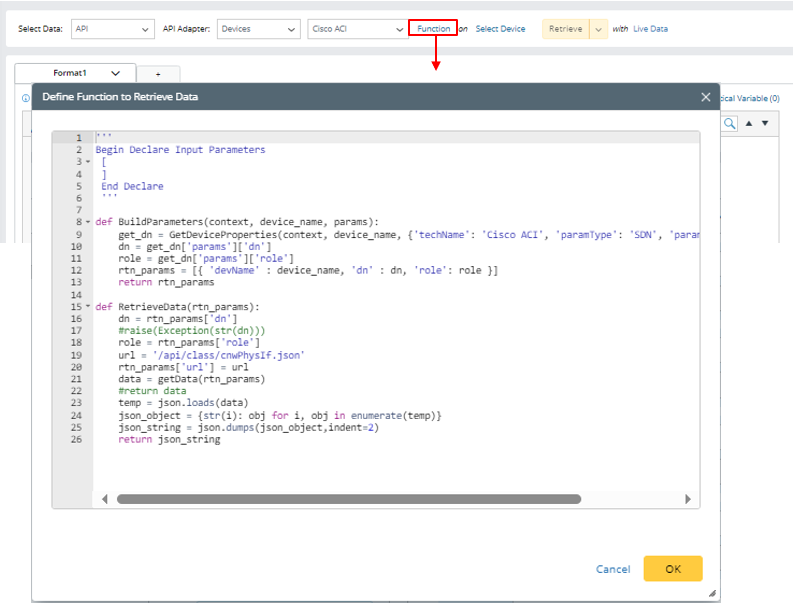Click the up triangle arrow icon
The width and height of the screenshot is (794, 608).
(749, 123)
